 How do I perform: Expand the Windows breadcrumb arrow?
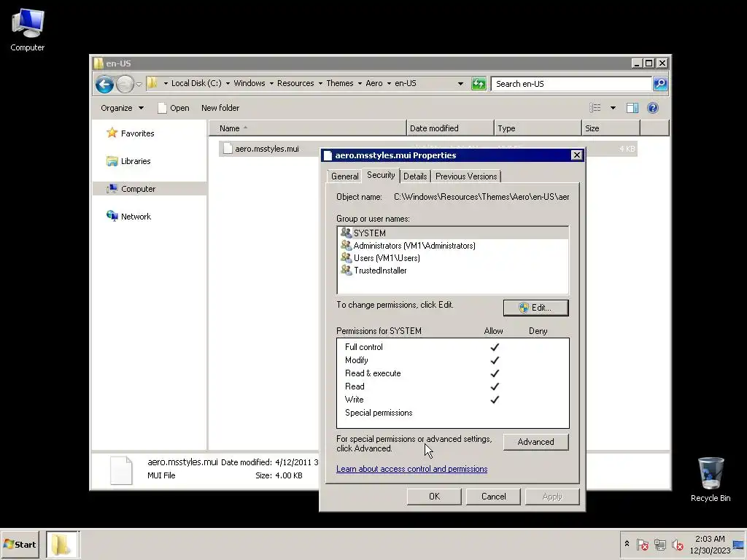pos(271,83)
